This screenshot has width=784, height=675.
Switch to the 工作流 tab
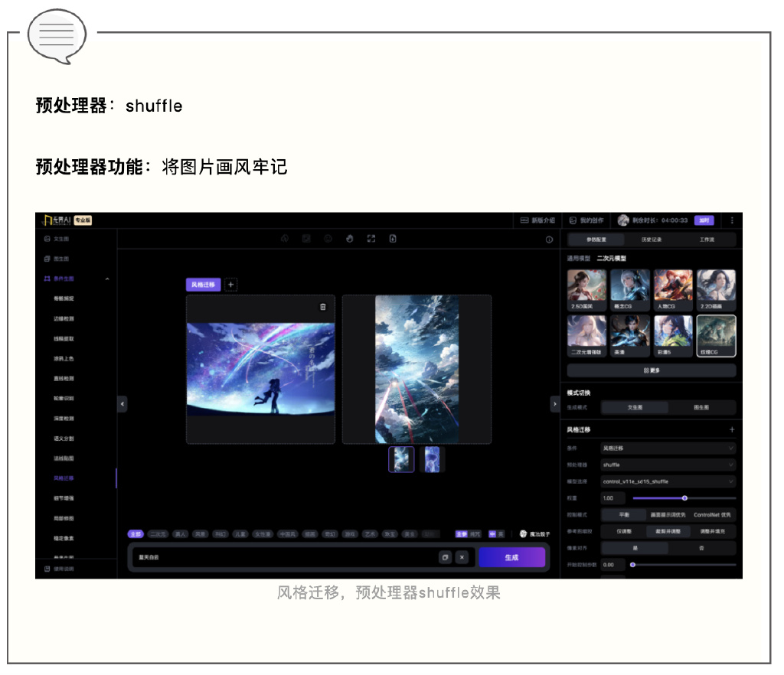[x=707, y=240]
